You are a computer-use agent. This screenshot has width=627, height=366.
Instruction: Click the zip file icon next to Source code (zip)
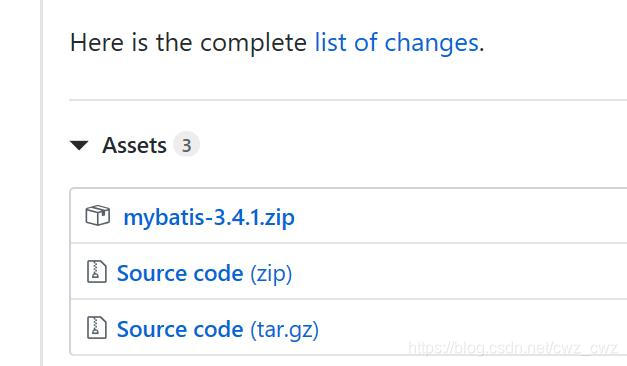[x=97, y=272]
